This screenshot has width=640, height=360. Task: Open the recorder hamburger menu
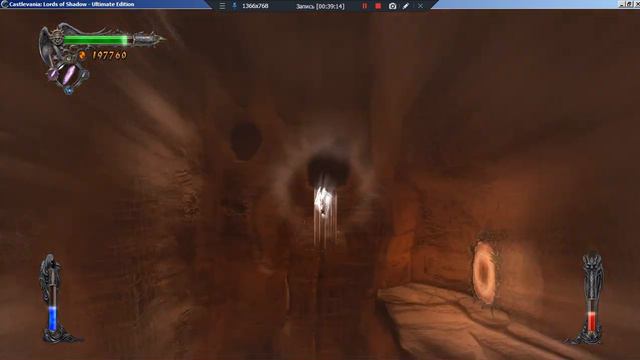click(x=222, y=6)
